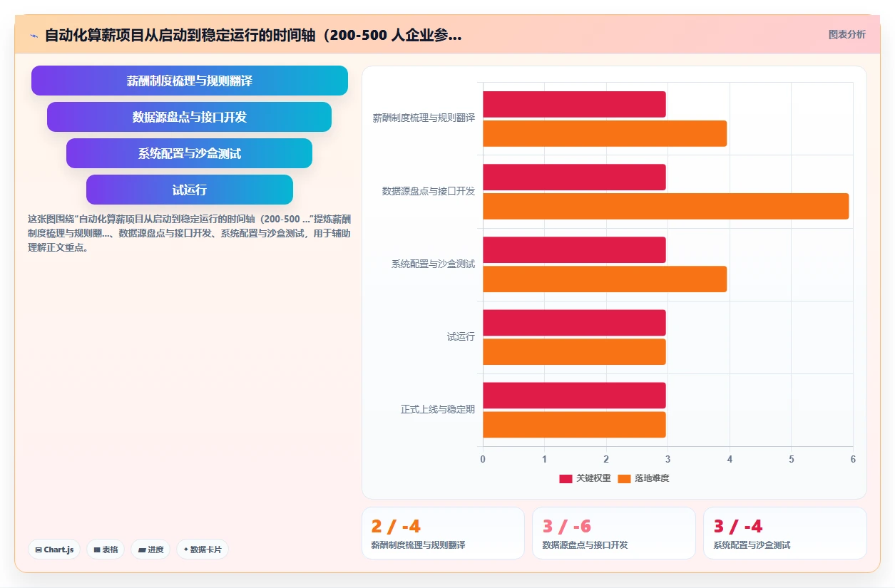Image resolution: width=895 pixels, height=588 pixels.
Task: Click the red bar for 正式上线与稳定期
Action: (x=574, y=396)
